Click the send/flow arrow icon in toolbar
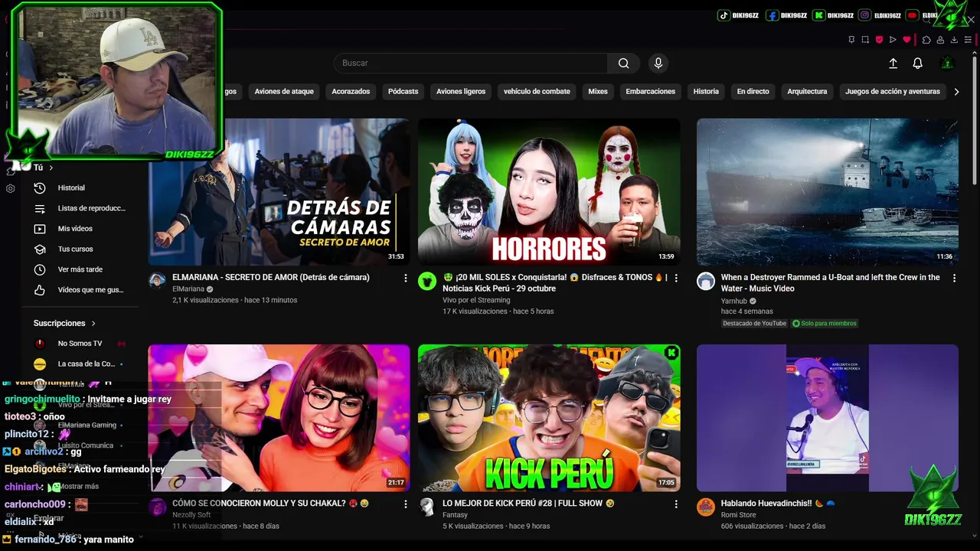980x551 pixels. [893, 40]
